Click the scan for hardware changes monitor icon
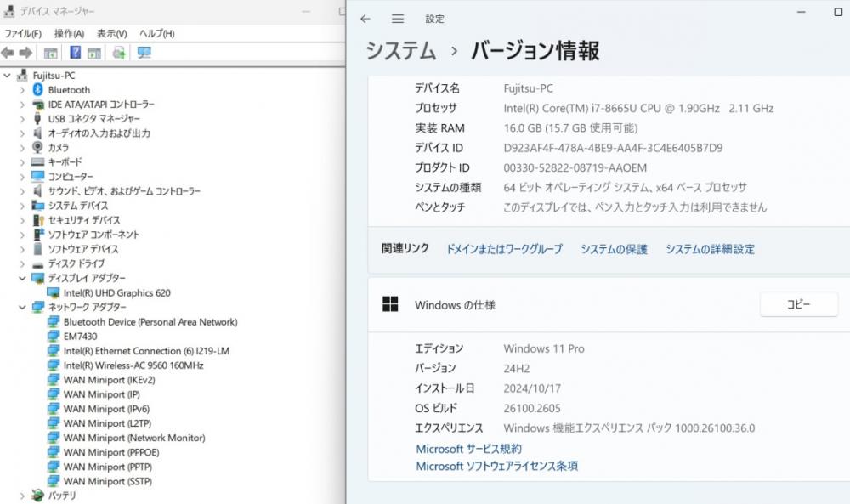This screenshot has width=850, height=504. [144, 53]
